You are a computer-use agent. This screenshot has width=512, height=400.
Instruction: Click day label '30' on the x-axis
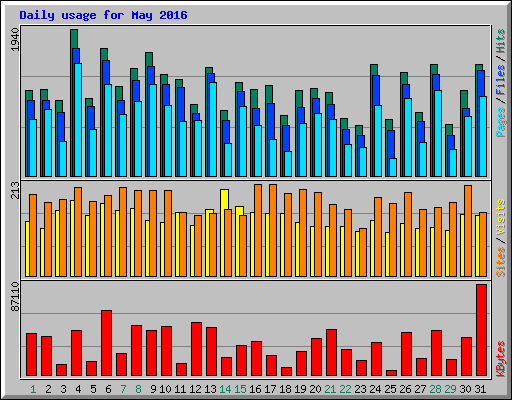coord(465,389)
